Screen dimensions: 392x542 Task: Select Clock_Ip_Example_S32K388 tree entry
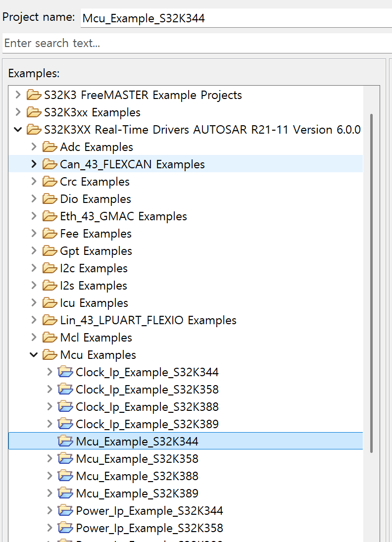(147, 407)
